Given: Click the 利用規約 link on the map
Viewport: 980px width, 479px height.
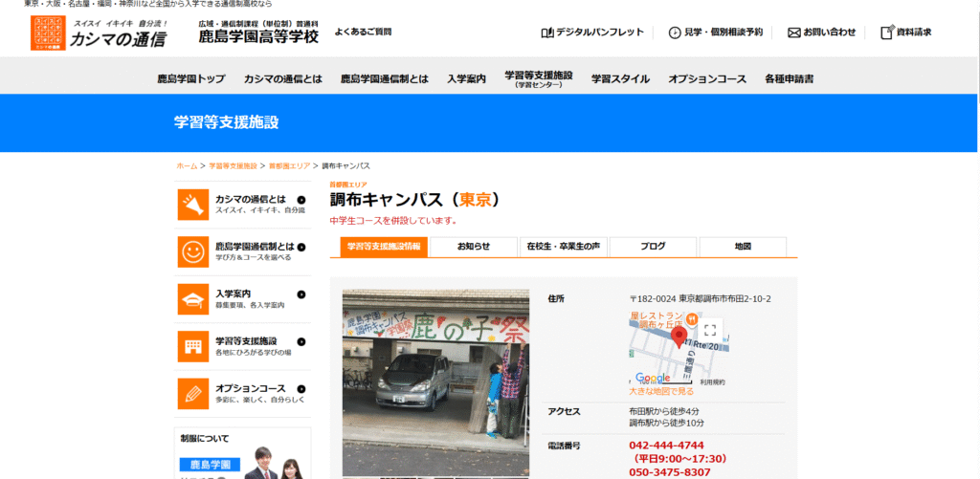Looking at the screenshot, I should point(712,381).
